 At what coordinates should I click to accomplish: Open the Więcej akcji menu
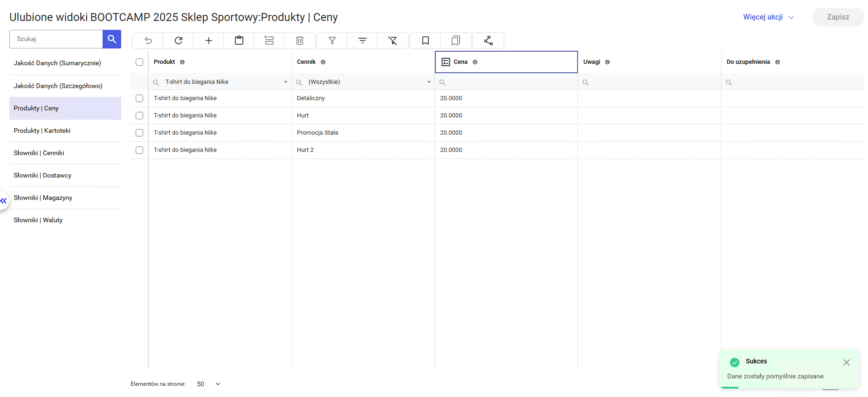[768, 17]
